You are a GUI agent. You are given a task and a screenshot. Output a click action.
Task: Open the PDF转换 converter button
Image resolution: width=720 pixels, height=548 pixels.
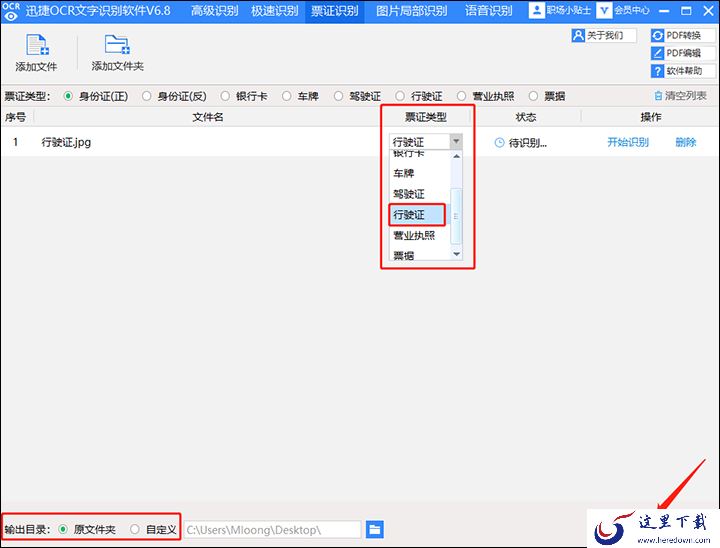coord(682,35)
